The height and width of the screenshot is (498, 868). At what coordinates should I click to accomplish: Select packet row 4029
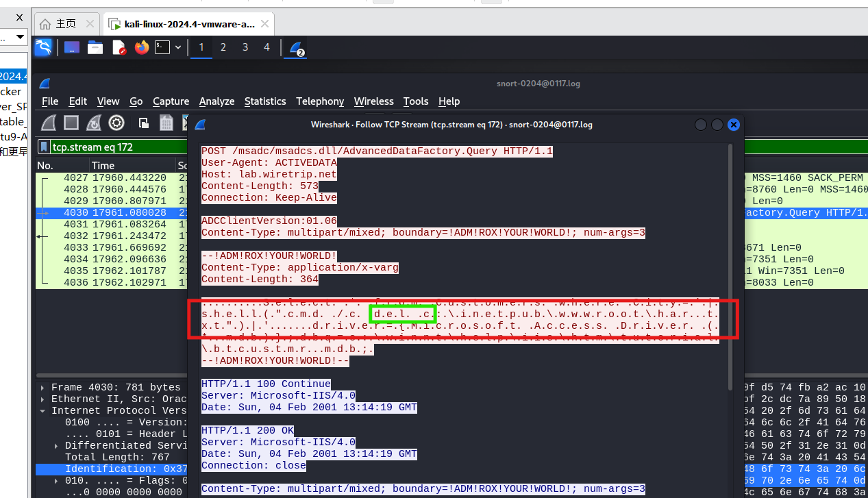point(112,201)
